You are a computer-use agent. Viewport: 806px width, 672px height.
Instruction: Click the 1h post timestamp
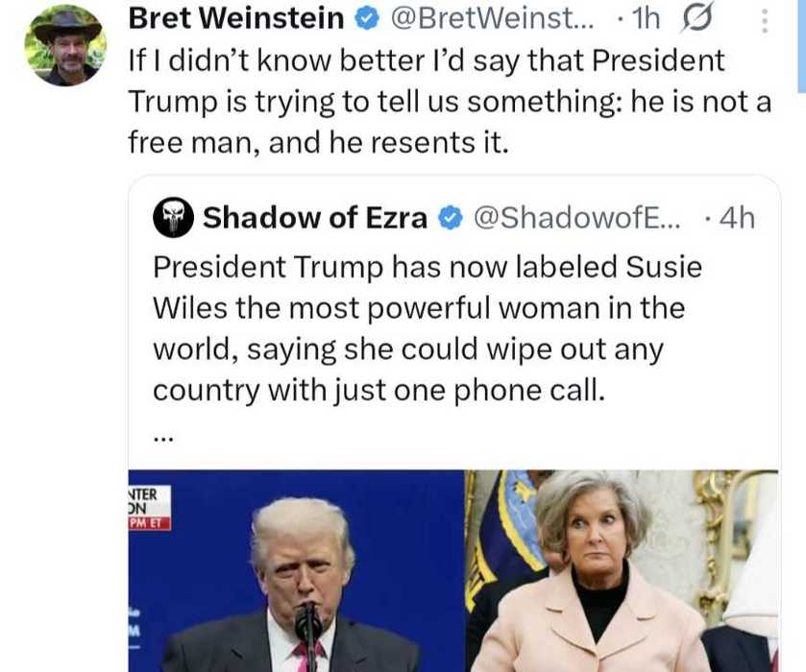click(x=646, y=18)
